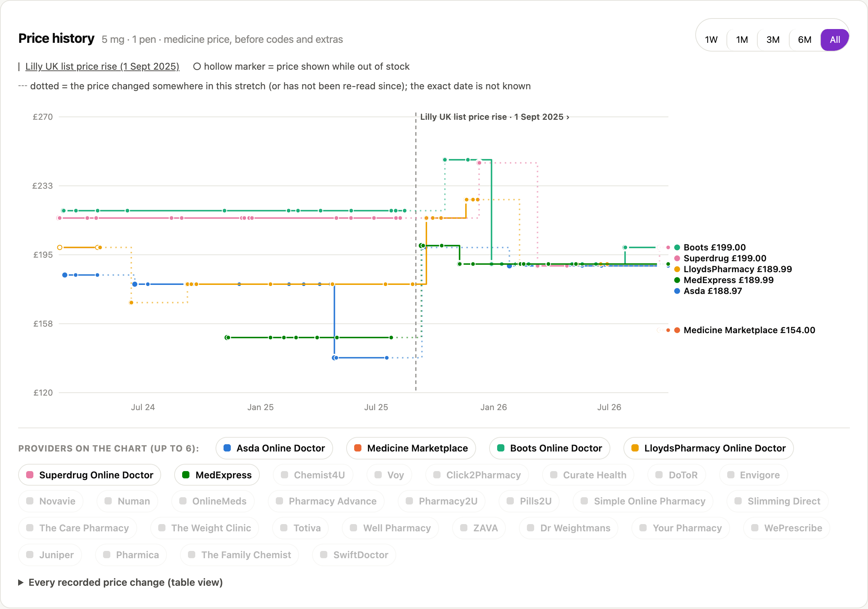Add Totiva to the chart
Viewport: 868px width, 609px height.
point(300,528)
